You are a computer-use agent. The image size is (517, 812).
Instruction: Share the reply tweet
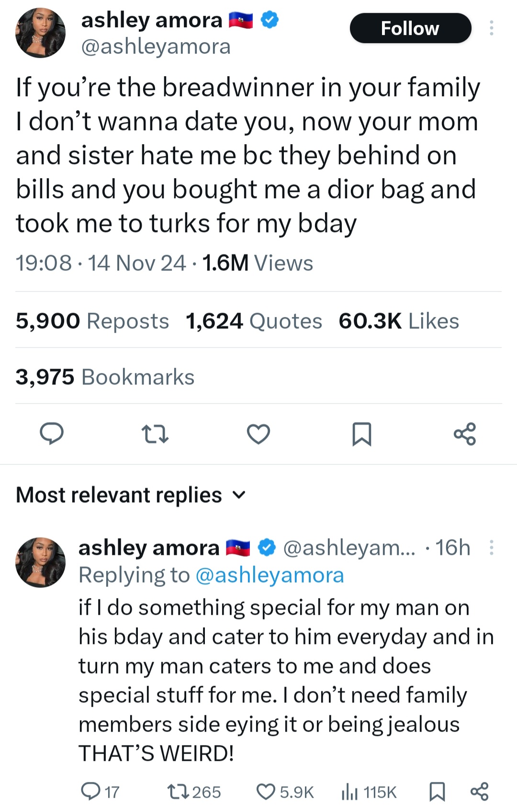pos(479,791)
